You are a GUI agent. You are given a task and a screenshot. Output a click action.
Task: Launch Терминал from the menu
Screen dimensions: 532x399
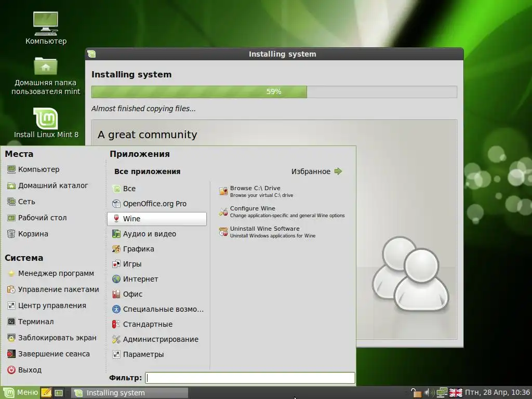(31, 322)
